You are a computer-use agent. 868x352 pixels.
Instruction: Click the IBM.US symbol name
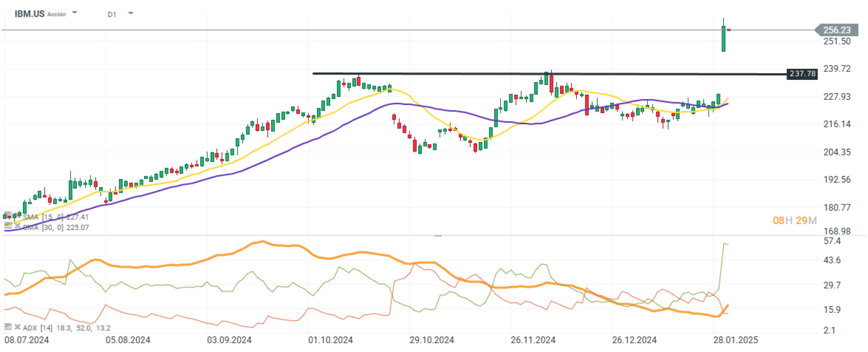pos(30,14)
